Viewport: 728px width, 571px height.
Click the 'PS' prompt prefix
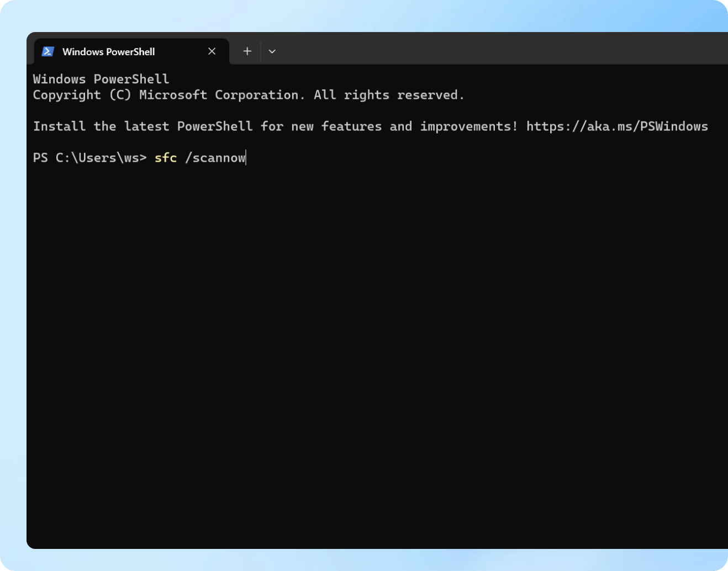click(40, 158)
